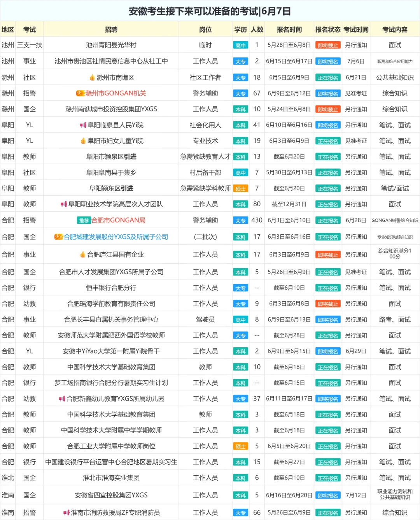Select the 阜阳阜南县于集乡 cell

point(111,172)
